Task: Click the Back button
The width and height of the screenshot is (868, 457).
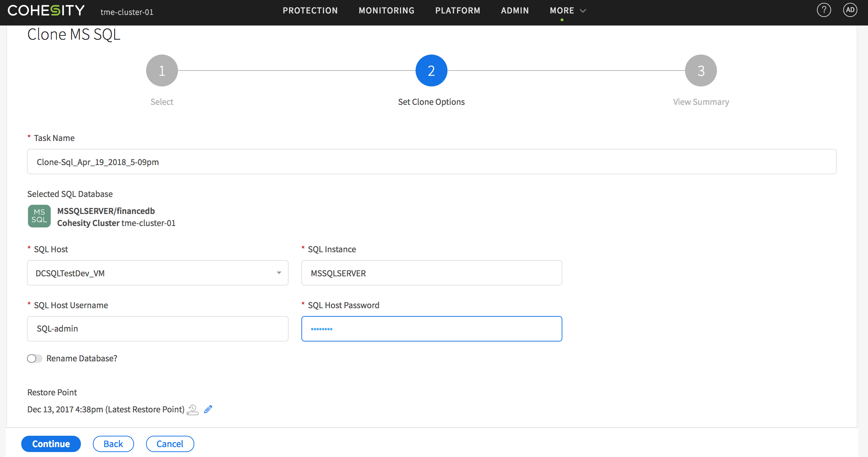Action: tap(113, 444)
